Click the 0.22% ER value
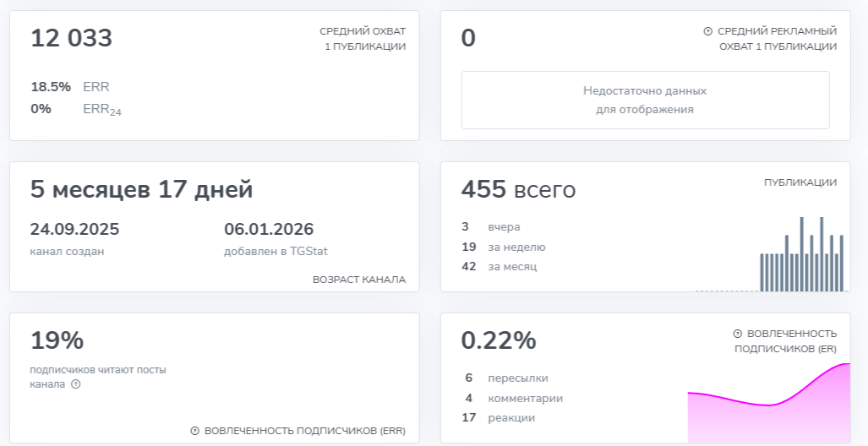Image resolution: width=868 pixels, height=446 pixels. [x=499, y=340]
